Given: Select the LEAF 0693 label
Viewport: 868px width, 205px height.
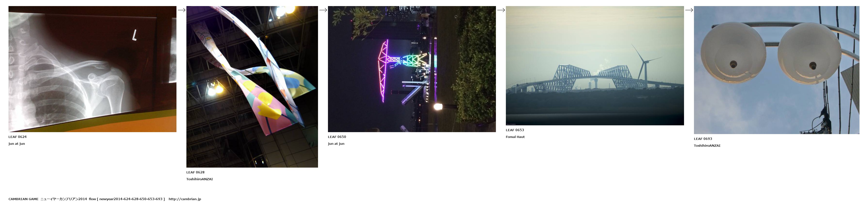Looking at the screenshot, I should point(703,139).
